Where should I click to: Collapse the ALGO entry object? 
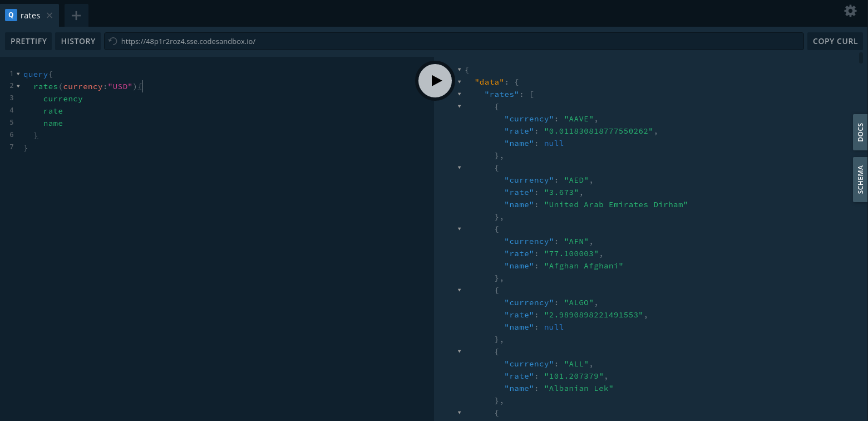[459, 290]
